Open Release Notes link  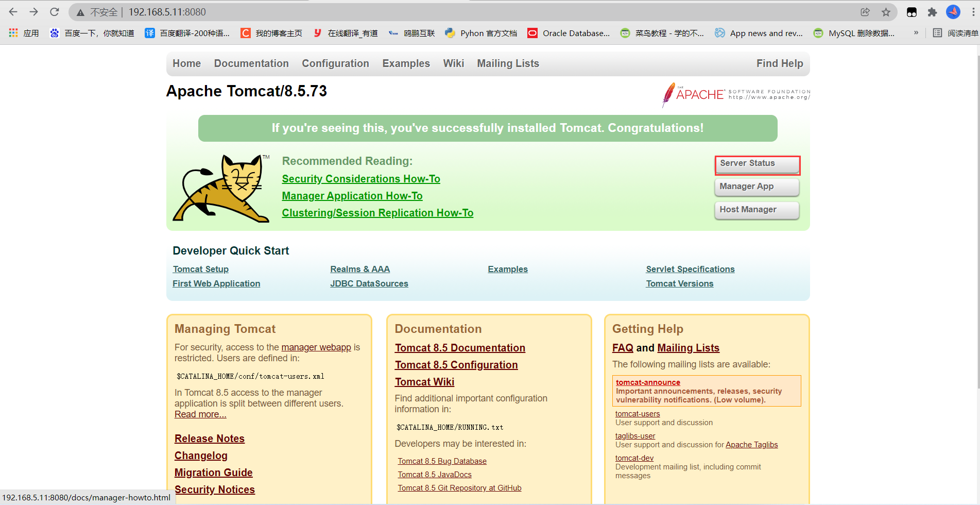210,439
